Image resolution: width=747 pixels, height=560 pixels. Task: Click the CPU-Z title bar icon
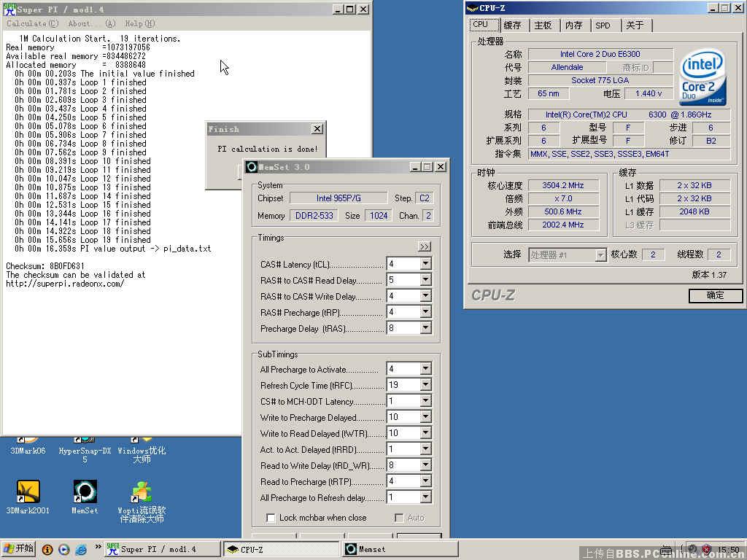[x=472, y=8]
